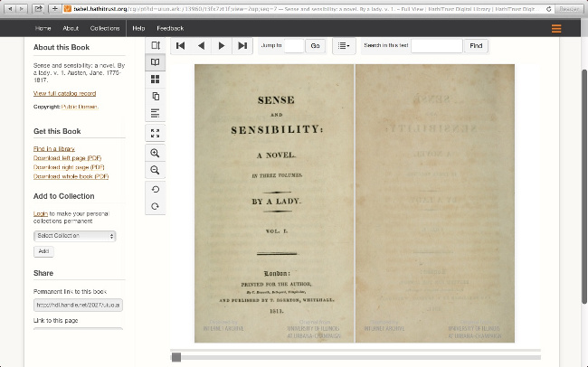The image size is (588, 367).
Task: Jump to the last page
Action: [x=242, y=45]
